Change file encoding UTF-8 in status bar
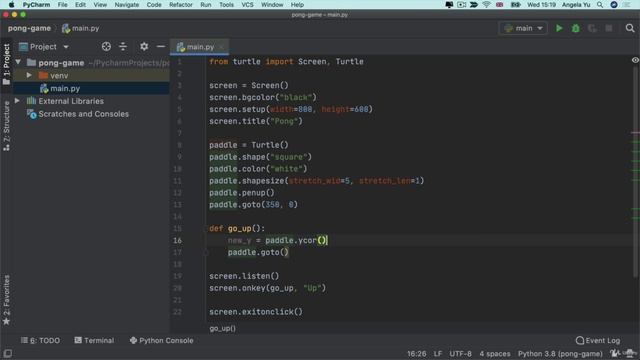 [x=460, y=353]
